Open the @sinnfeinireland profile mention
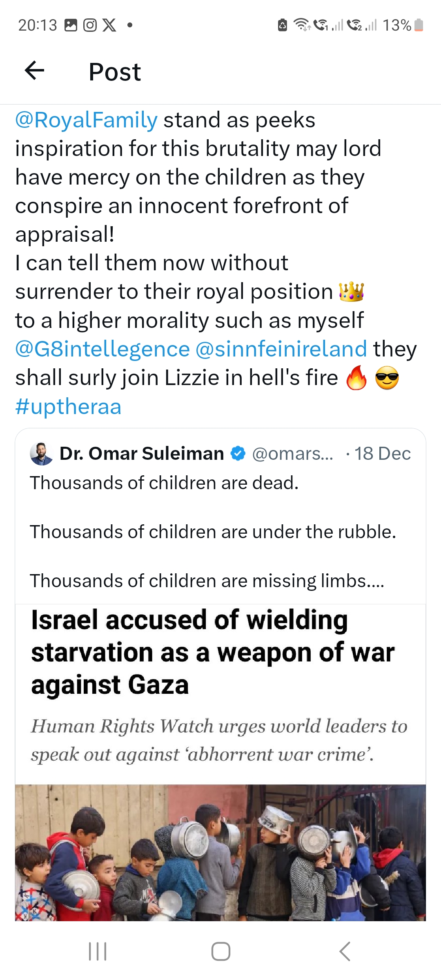Image resolution: width=441 pixels, height=980 pixels. [x=281, y=349]
